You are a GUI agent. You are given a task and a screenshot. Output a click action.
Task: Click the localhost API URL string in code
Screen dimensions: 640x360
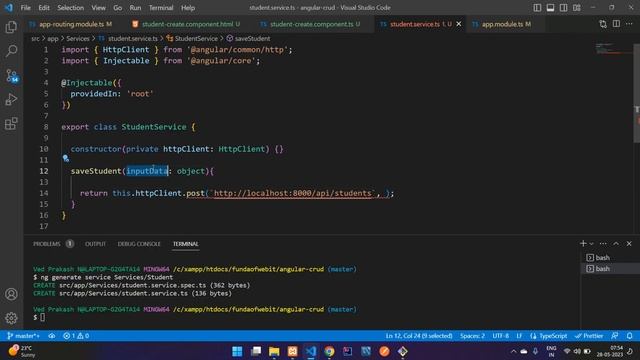click(x=293, y=193)
